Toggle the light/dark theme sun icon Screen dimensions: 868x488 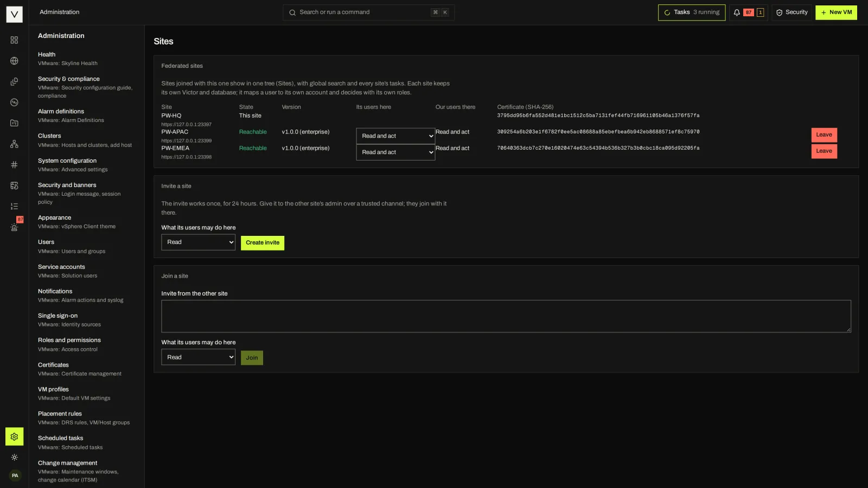[x=14, y=457]
